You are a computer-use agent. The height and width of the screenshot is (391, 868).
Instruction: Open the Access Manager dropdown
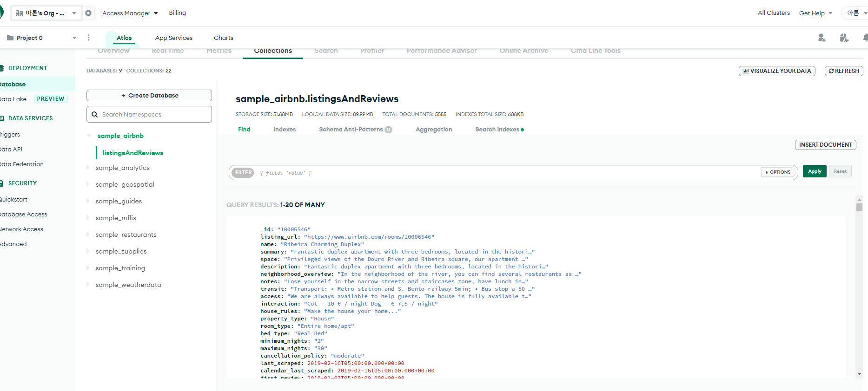[x=130, y=13]
